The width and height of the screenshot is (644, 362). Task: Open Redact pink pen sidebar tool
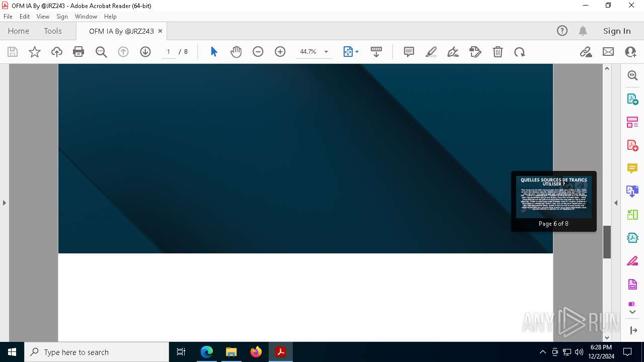(x=632, y=261)
